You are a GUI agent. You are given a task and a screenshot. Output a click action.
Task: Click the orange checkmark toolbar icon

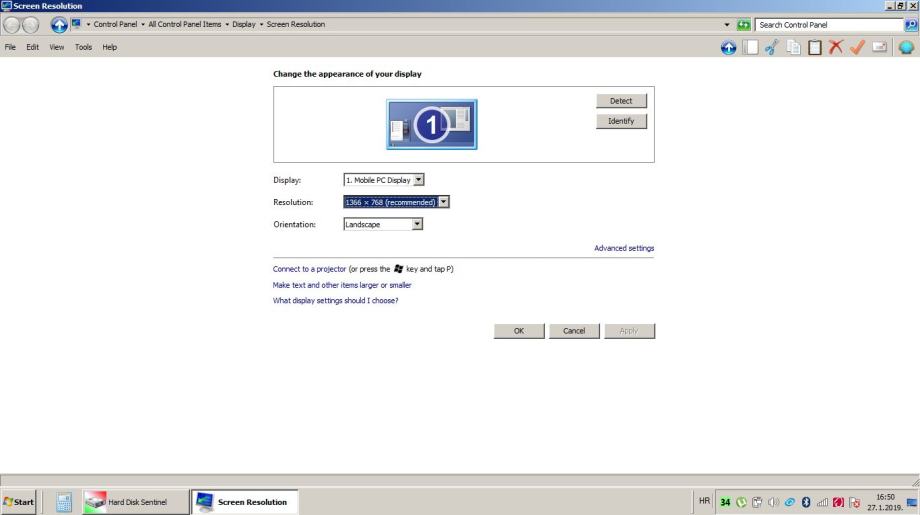click(x=857, y=48)
